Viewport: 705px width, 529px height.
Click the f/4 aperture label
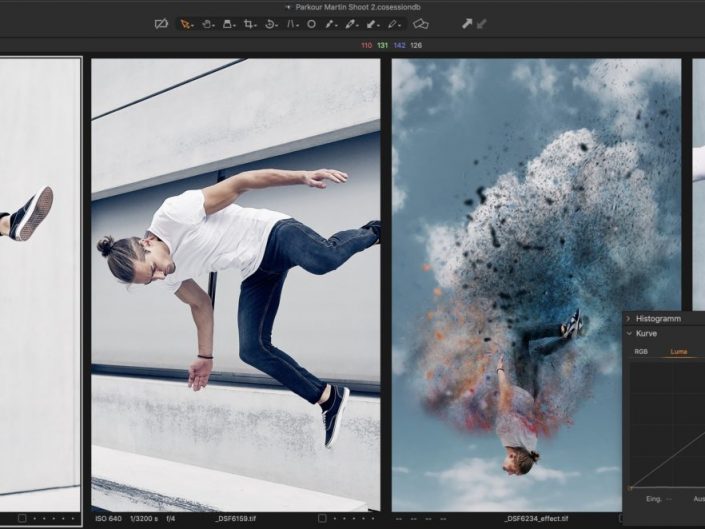coord(171,519)
